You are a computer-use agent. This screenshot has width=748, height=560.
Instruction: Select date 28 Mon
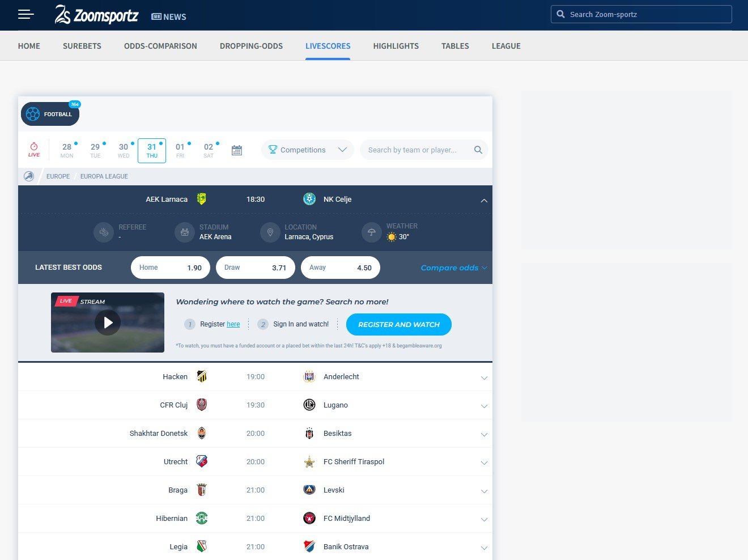point(67,150)
